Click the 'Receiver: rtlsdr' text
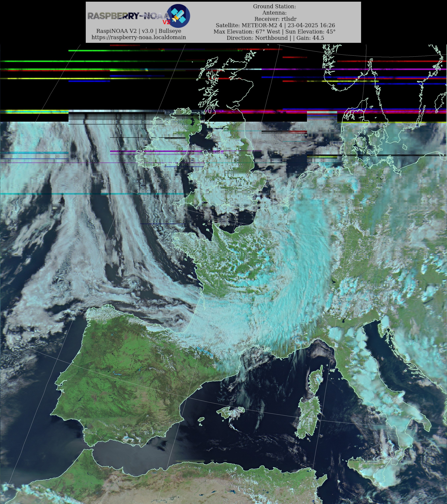 (x=275, y=19)
